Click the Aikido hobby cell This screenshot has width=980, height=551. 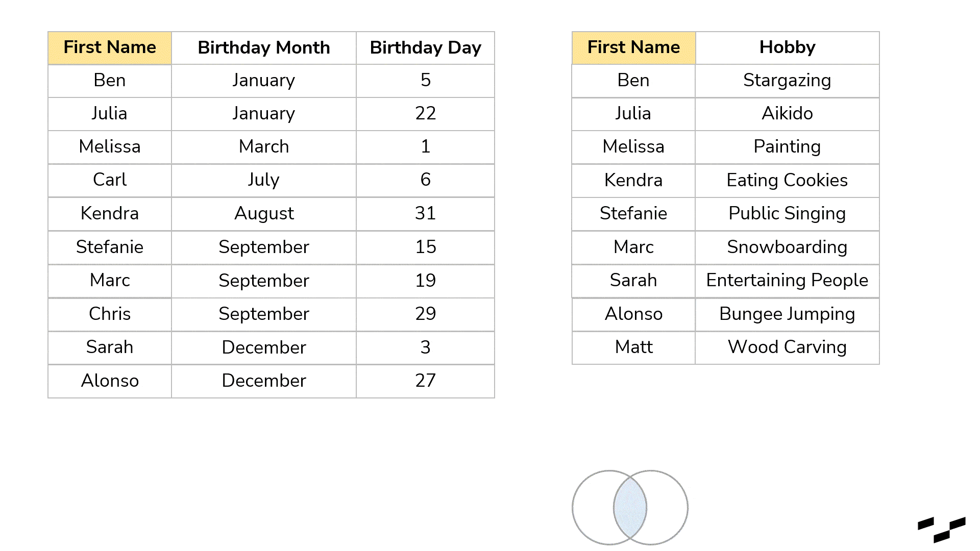(787, 114)
